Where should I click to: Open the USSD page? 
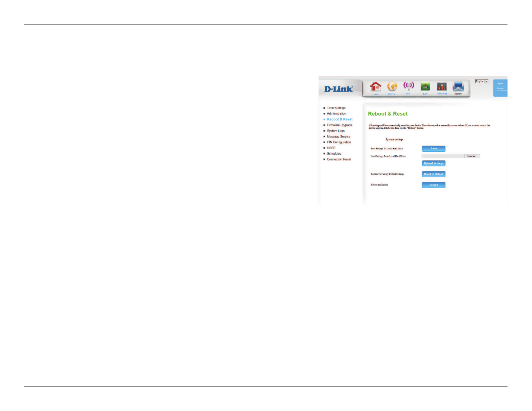(x=331, y=148)
